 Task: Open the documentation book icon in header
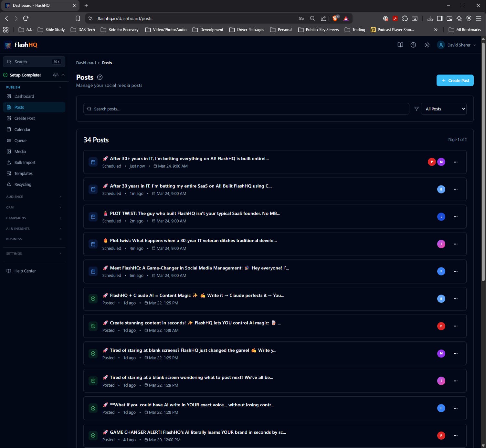click(x=400, y=45)
